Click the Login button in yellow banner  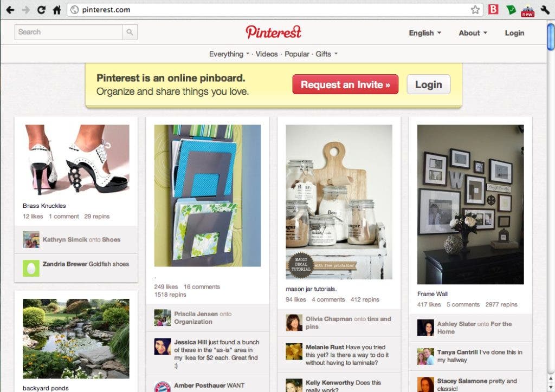point(429,84)
